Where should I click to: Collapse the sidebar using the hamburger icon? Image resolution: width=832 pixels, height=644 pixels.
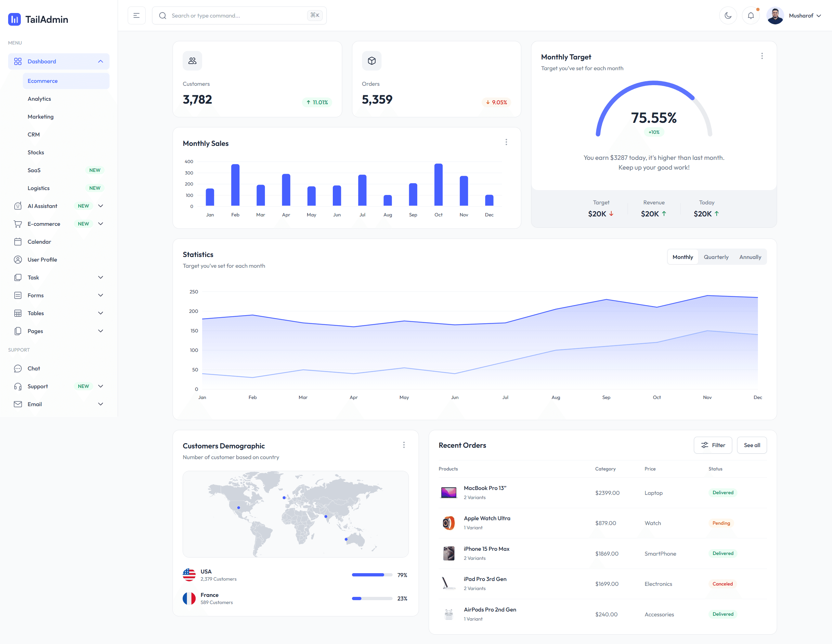point(136,15)
